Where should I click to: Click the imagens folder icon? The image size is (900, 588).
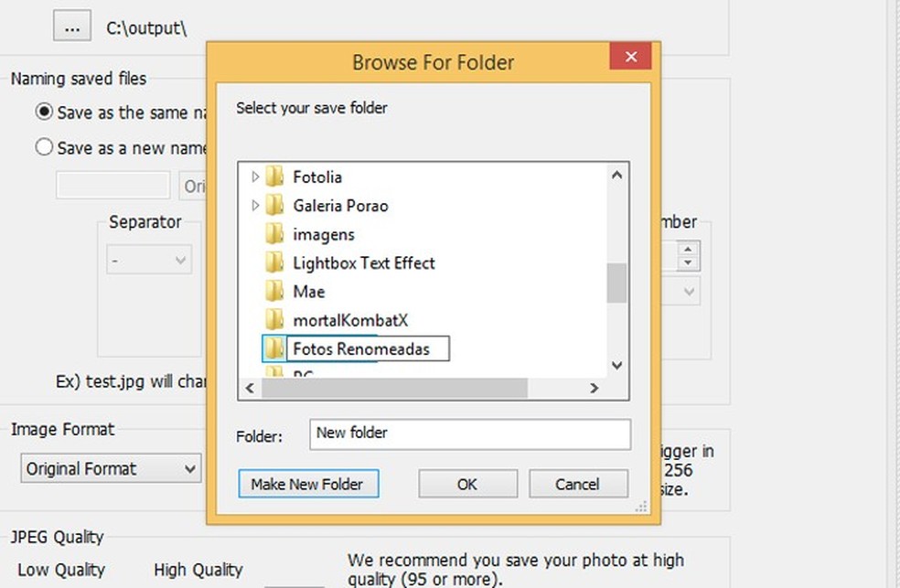274,234
